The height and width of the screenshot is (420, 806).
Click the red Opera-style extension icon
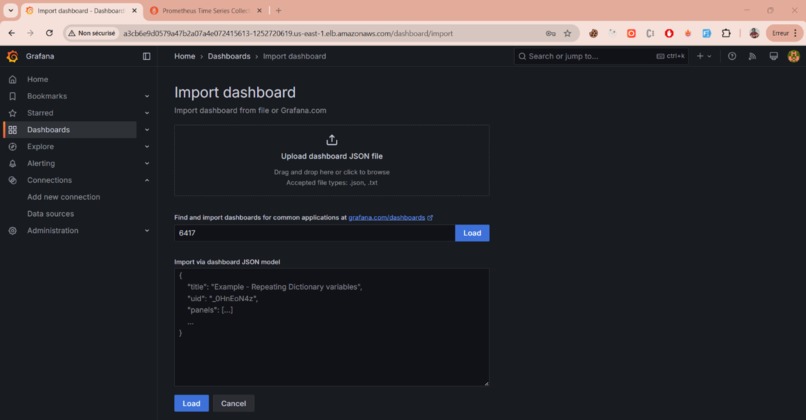tap(669, 33)
